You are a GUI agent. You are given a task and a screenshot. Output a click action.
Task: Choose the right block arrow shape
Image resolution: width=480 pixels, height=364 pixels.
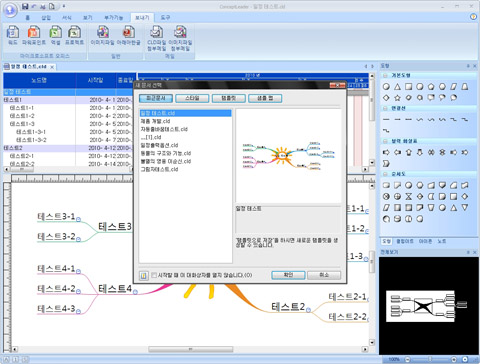click(x=386, y=152)
